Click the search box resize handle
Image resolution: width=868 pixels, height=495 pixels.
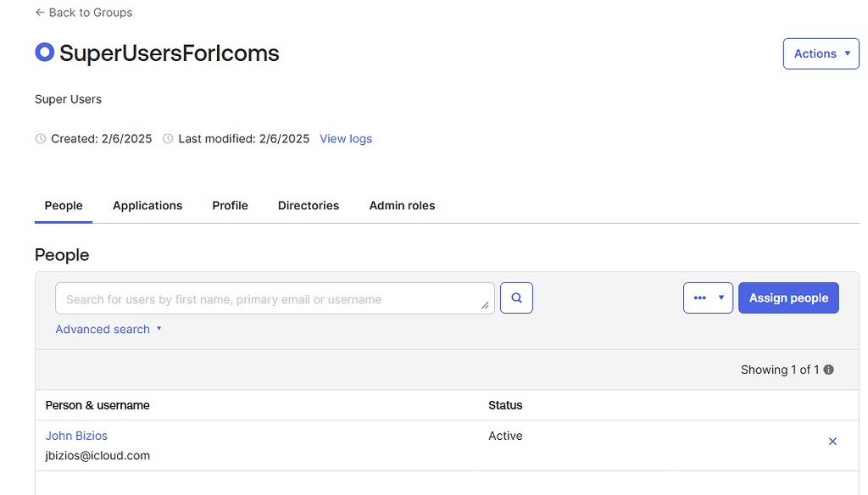tap(486, 304)
